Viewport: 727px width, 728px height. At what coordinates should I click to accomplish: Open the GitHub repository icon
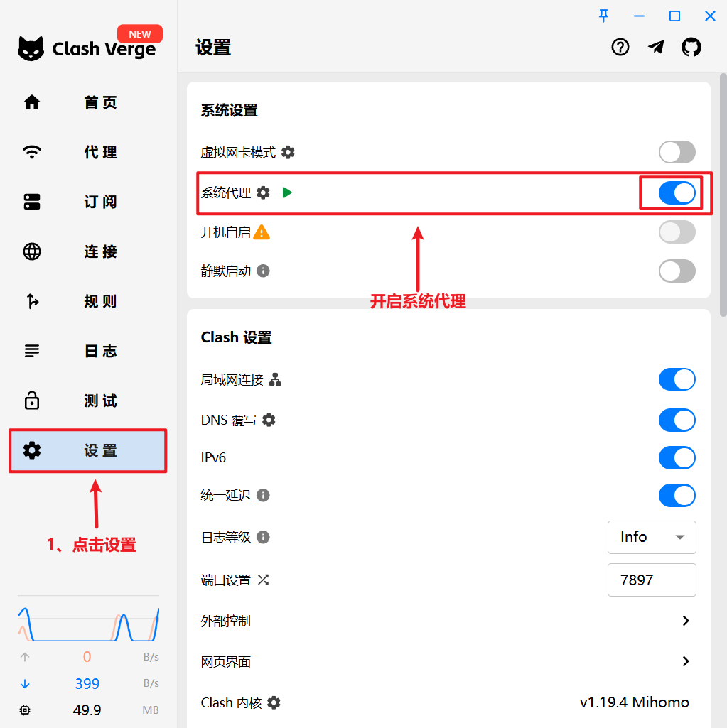point(691,48)
